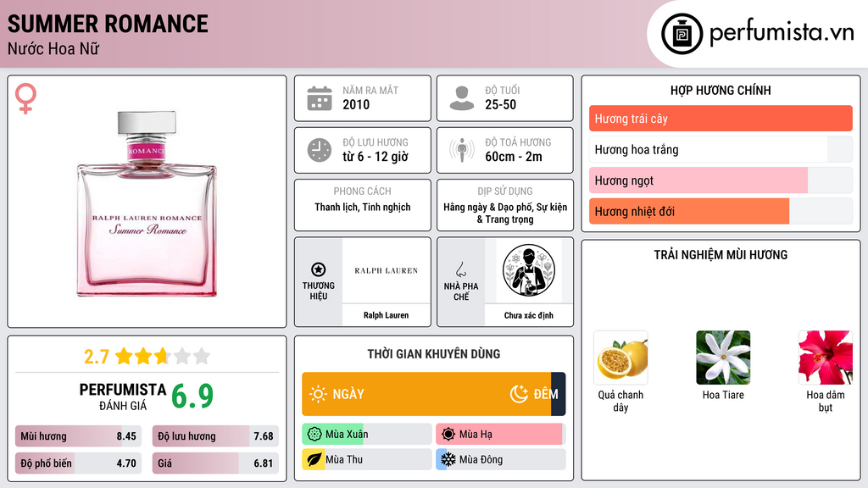Viewport: 868px width, 488px height.
Task: Click the perfumista.vn bottle logo icon
Action: [682, 34]
